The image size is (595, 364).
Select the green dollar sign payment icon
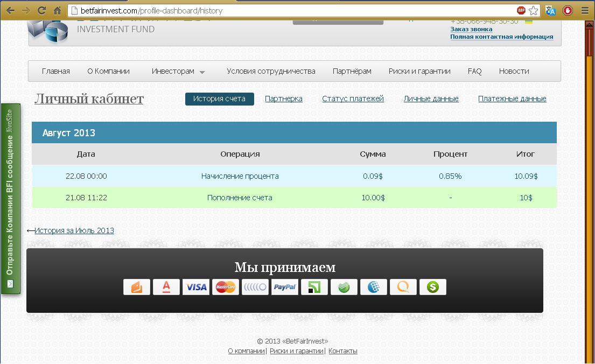[432, 287]
